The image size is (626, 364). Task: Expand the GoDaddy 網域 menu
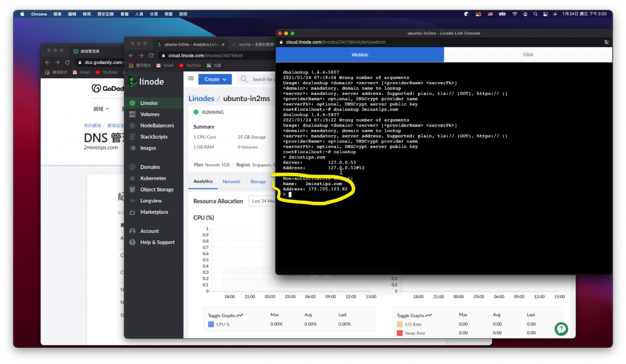coord(101,108)
